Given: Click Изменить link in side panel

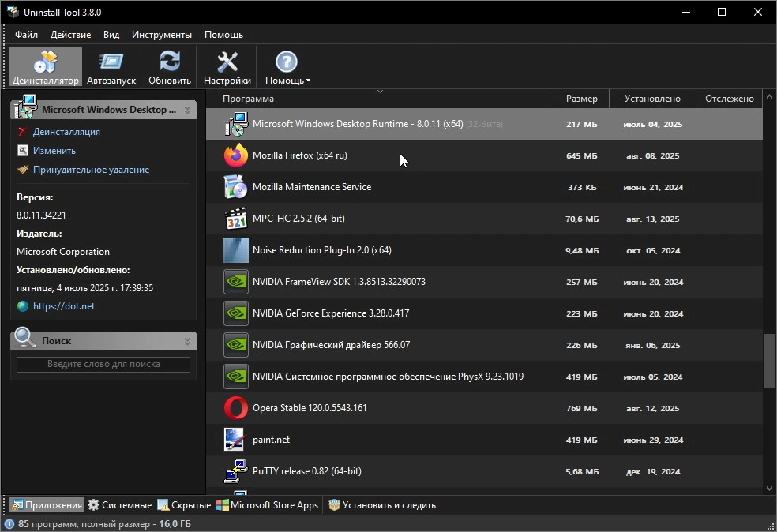Looking at the screenshot, I should click(54, 151).
